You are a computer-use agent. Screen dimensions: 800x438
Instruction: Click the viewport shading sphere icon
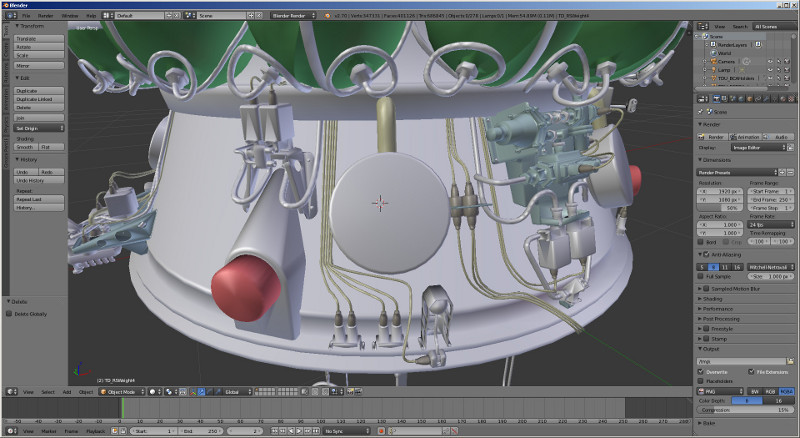pos(153,391)
